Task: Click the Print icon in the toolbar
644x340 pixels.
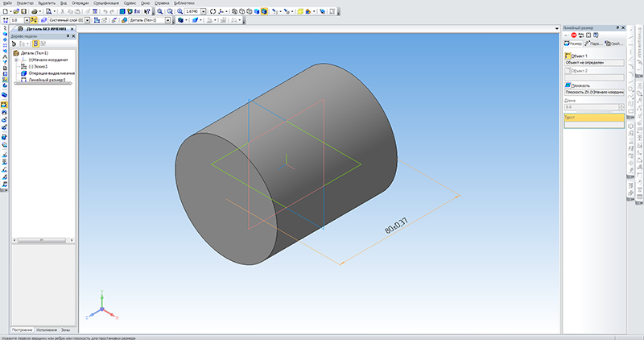Action: point(35,11)
